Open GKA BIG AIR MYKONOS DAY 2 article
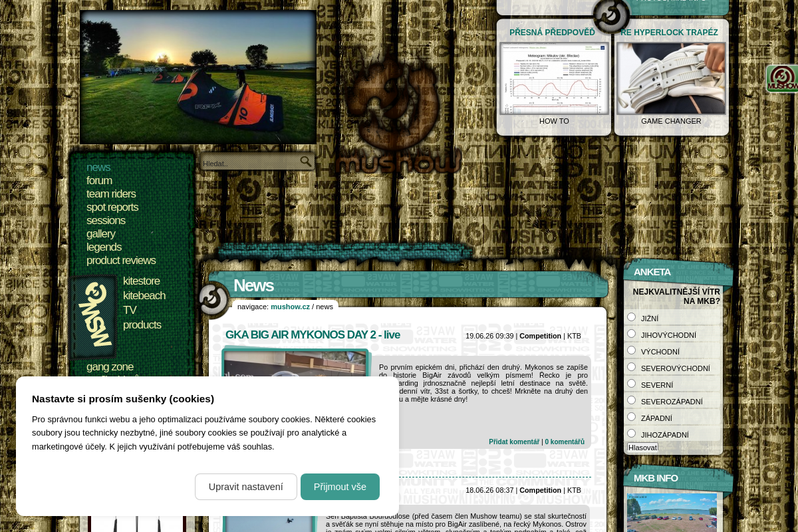This screenshot has height=532, width=798. click(x=313, y=334)
